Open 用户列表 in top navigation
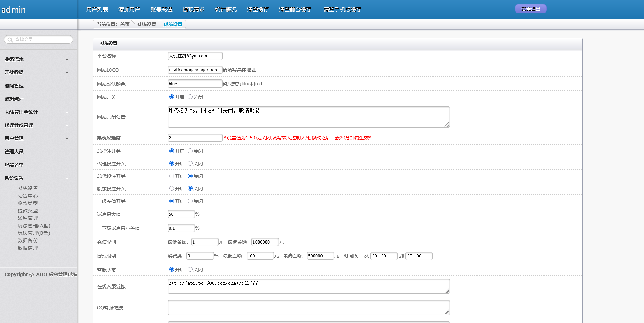The image size is (644, 323). tap(97, 9)
